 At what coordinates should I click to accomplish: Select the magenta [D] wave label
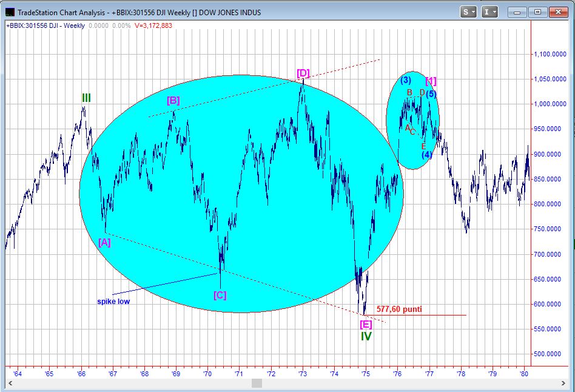pyautogui.click(x=303, y=73)
